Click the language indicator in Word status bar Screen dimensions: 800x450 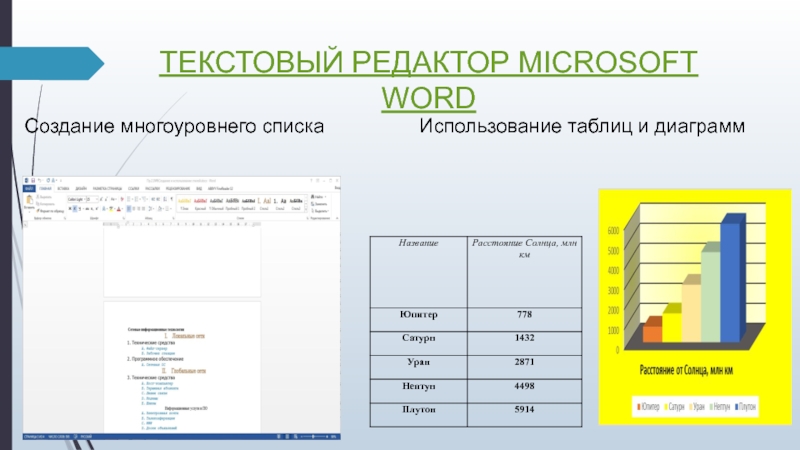tap(86, 437)
